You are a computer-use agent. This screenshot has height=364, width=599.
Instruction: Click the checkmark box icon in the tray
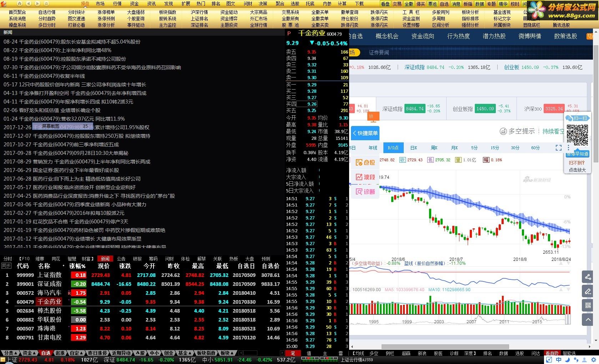click(x=549, y=360)
